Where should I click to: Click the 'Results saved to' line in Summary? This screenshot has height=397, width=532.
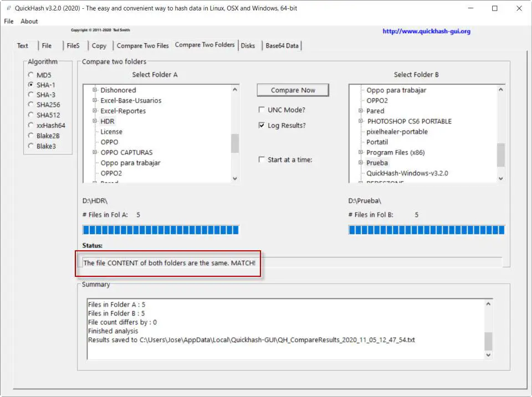point(252,340)
